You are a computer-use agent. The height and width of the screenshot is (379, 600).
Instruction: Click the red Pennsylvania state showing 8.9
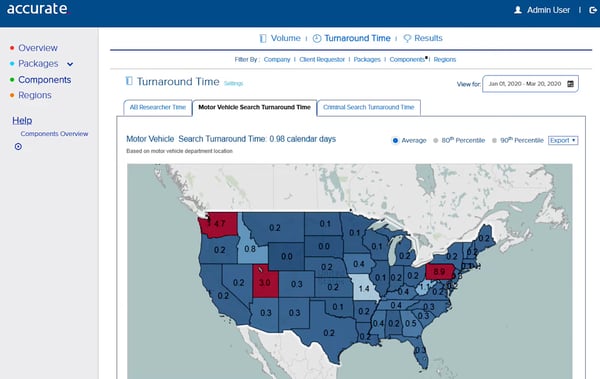[439, 272]
